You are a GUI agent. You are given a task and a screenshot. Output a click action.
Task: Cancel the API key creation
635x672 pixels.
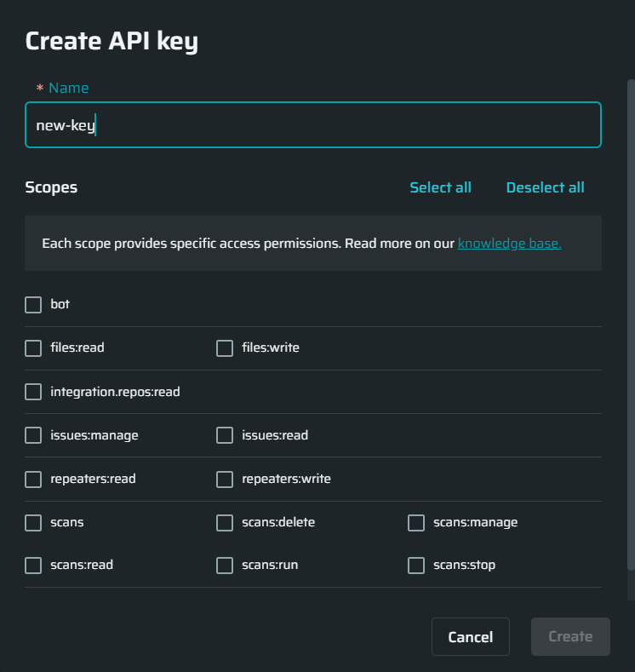tap(470, 636)
